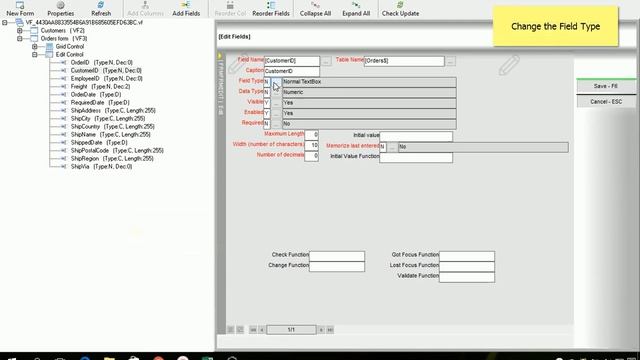
Task: Select the ShipAddress field in tree
Action: pos(113,111)
